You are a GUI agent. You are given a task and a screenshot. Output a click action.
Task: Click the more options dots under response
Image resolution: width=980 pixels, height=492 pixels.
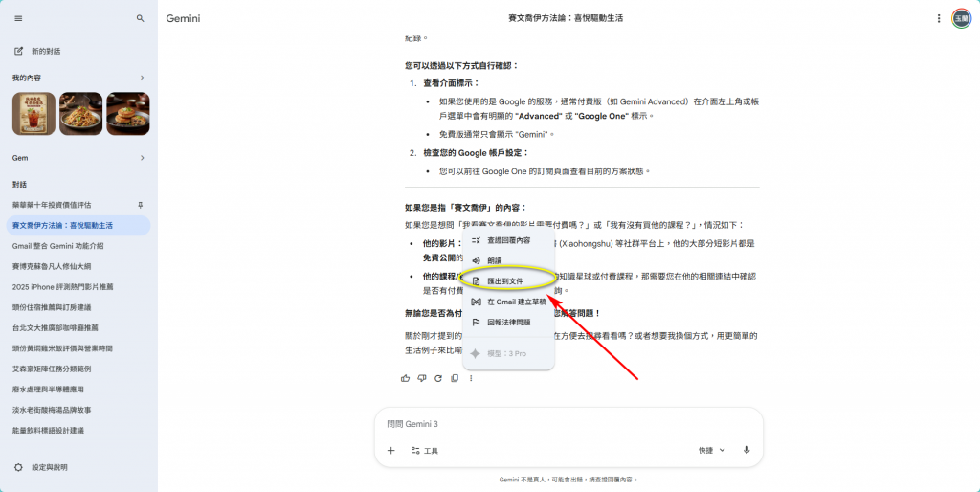pos(471,378)
